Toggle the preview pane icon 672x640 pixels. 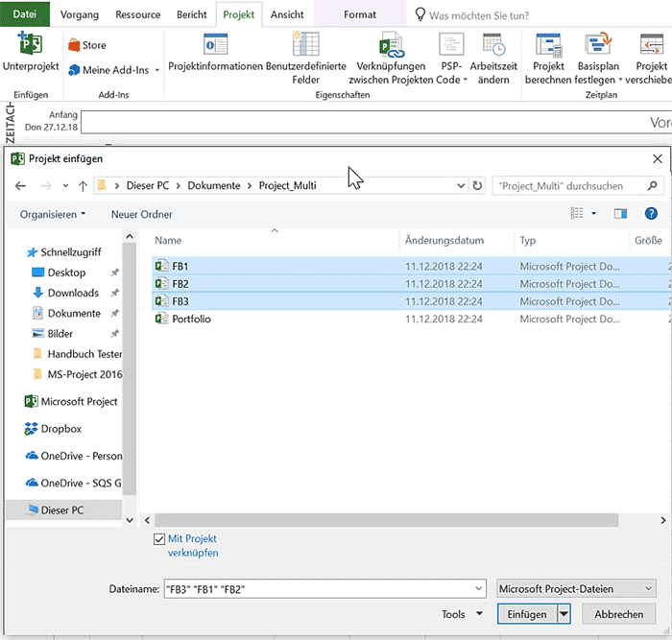pos(620,214)
